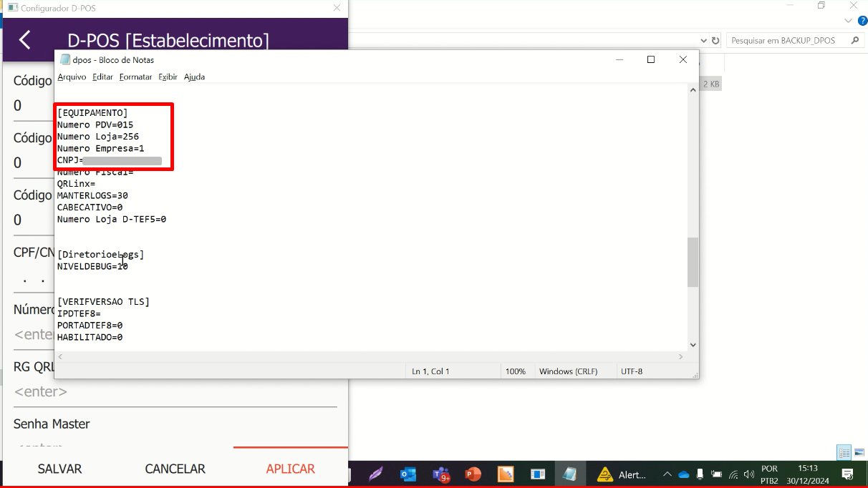Click the [VERIFVERSAO TLS] line

pyautogui.click(x=104, y=301)
